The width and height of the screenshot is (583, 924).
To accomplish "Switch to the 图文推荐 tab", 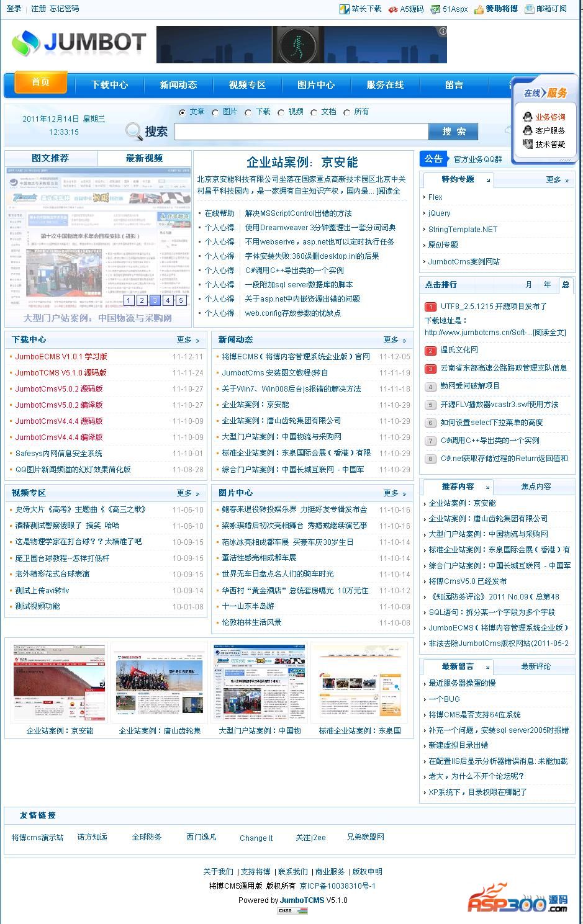I will click(51, 158).
